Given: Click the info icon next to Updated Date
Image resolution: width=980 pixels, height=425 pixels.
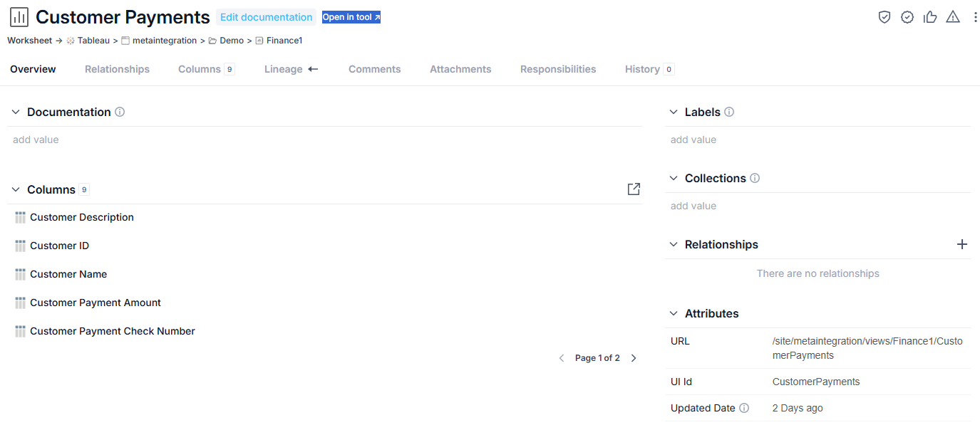Looking at the screenshot, I should [x=744, y=408].
